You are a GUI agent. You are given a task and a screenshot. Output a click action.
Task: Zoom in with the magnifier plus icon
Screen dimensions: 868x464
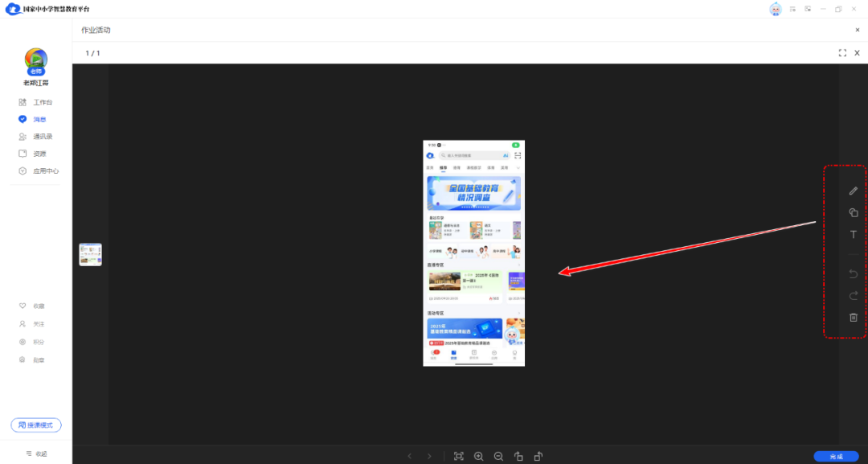(x=479, y=456)
